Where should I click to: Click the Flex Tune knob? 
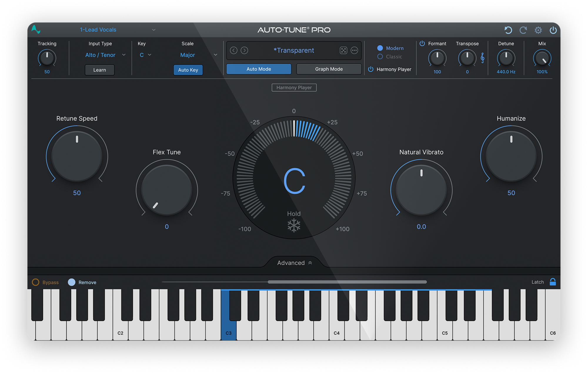click(x=167, y=190)
